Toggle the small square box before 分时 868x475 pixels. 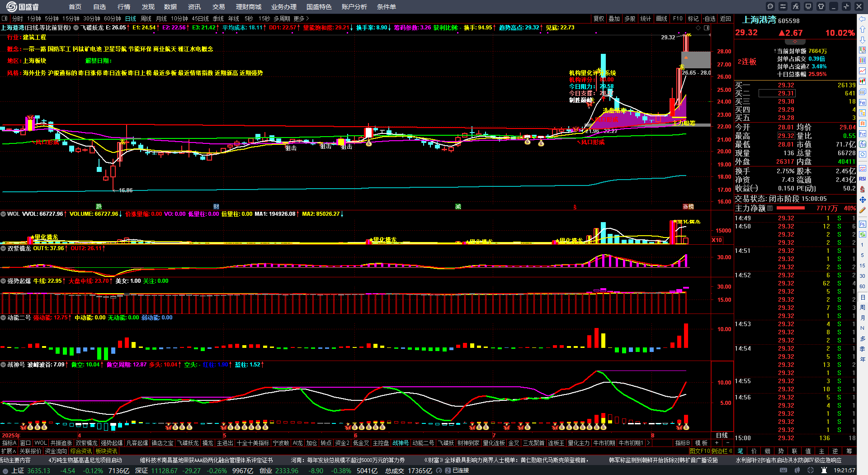[x=5, y=19]
